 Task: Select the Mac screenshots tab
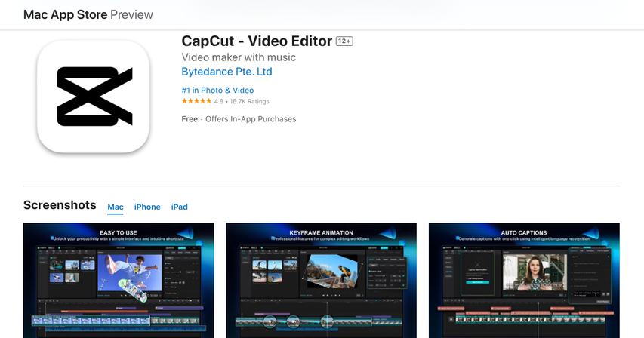coord(116,207)
